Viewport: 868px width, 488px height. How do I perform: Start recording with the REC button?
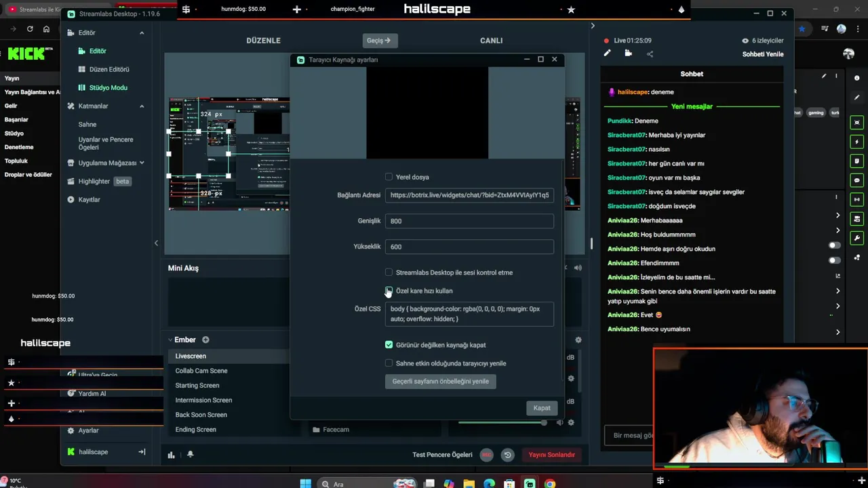pyautogui.click(x=486, y=455)
